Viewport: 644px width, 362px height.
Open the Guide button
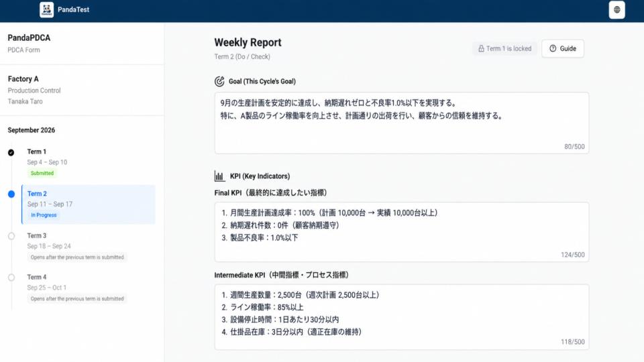(x=562, y=48)
